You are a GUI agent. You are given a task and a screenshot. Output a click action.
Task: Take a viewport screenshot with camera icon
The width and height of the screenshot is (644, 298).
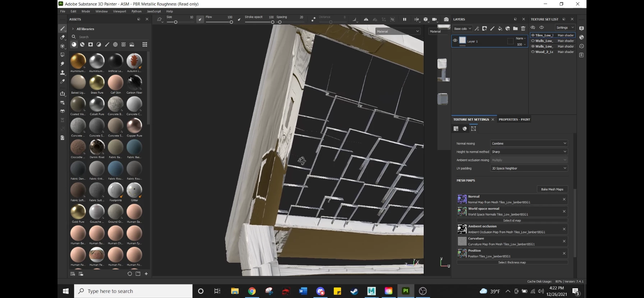click(x=446, y=19)
